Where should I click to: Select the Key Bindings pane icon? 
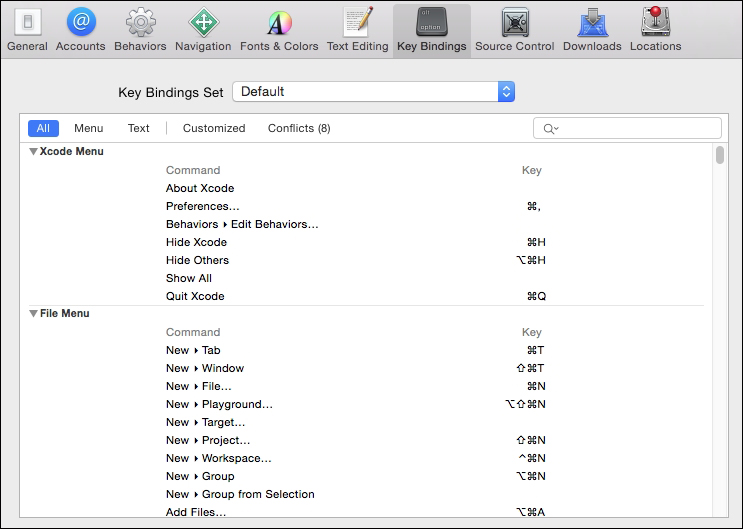pos(432,29)
